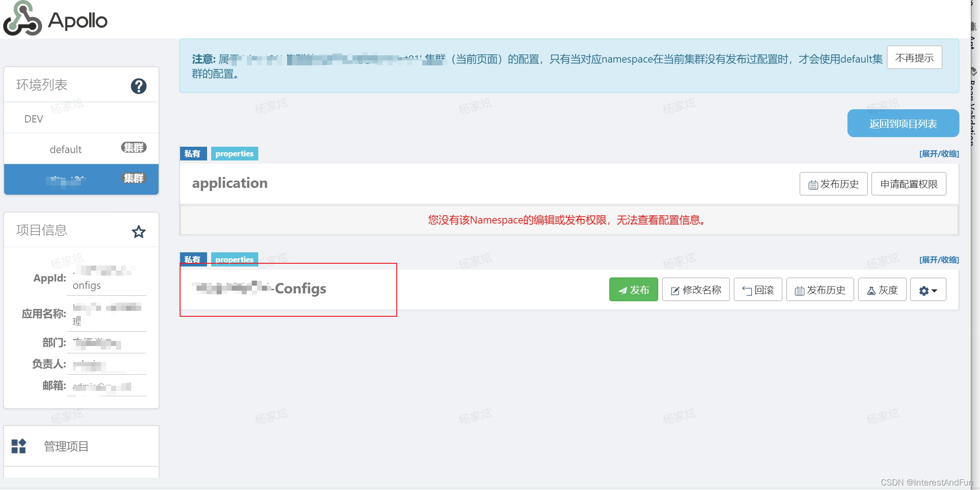Click the 返回到项目列表 button
This screenshot has height=490, width=980.
click(x=903, y=123)
